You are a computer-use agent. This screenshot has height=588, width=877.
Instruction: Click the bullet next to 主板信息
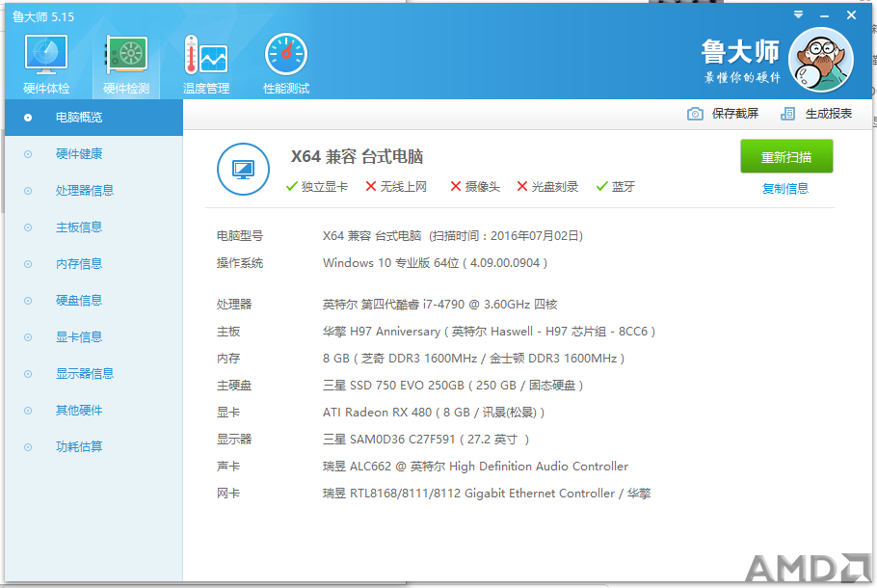[x=28, y=227]
